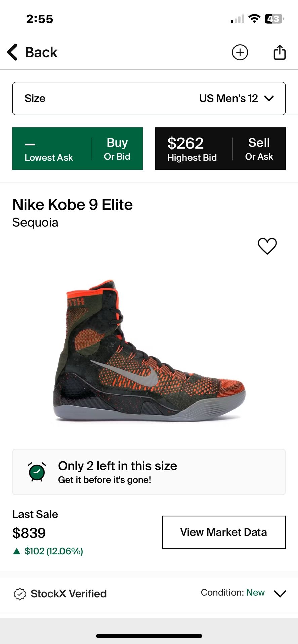Tap the $262 Highest Bid price
298x644 pixels.
pyautogui.click(x=185, y=143)
